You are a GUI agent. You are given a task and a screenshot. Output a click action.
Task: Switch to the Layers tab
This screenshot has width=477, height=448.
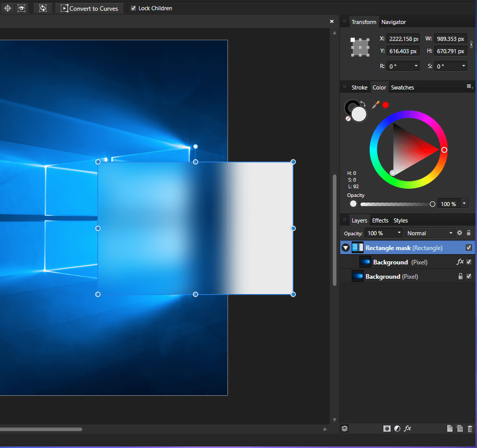[359, 220]
